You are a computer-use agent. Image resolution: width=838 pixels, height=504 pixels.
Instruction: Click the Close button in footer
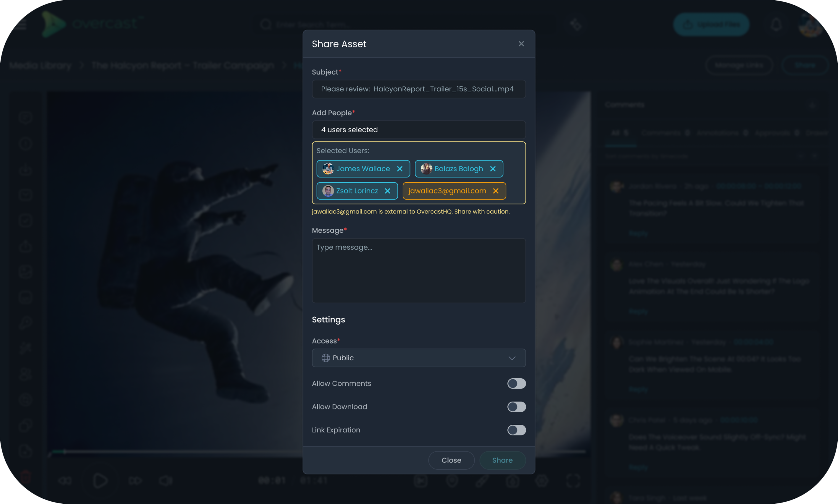click(451, 460)
